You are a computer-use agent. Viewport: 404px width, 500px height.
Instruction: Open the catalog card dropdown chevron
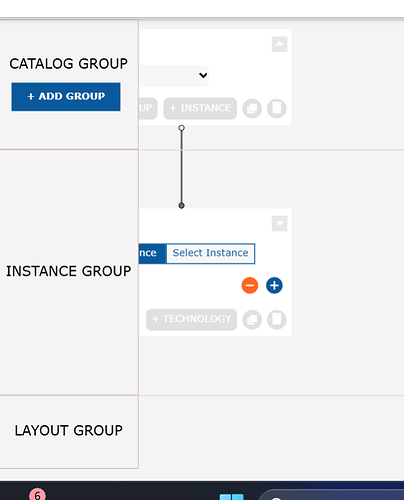(x=203, y=75)
